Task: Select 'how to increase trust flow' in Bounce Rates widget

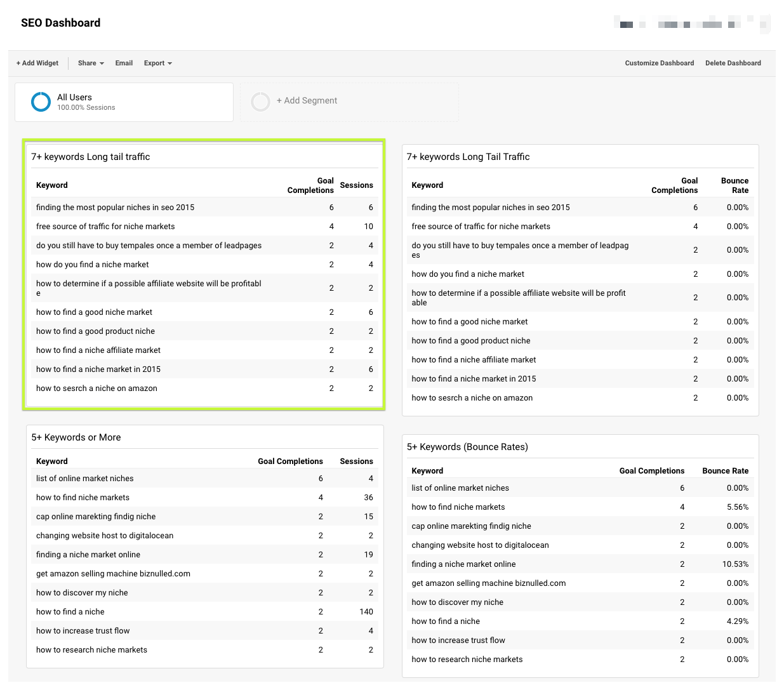Action: click(458, 640)
